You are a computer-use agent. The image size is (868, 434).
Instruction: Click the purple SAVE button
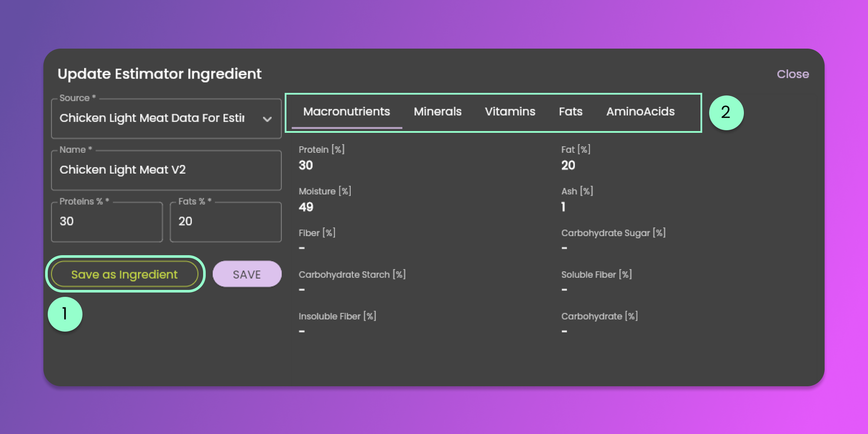tap(247, 274)
